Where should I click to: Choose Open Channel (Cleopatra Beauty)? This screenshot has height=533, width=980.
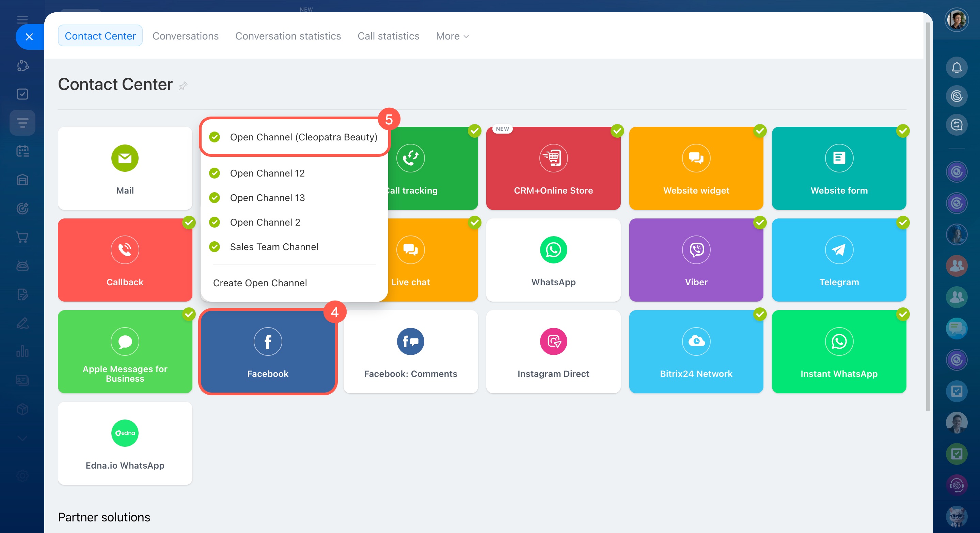[x=303, y=137]
